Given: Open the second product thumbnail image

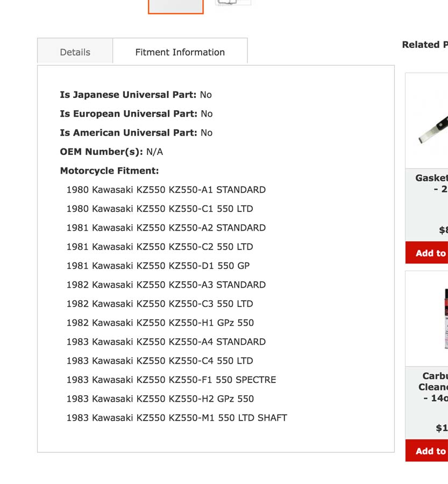Looking at the screenshot, I should tap(233, 3).
